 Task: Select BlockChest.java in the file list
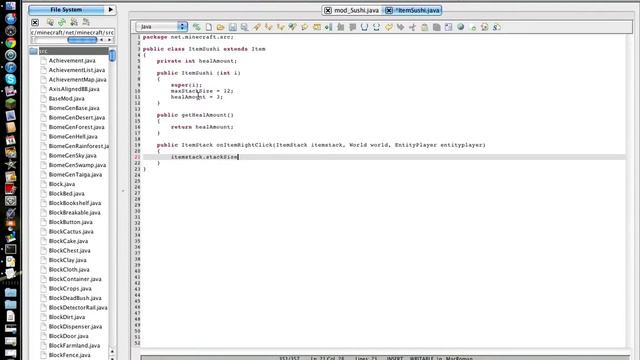click(x=69, y=251)
